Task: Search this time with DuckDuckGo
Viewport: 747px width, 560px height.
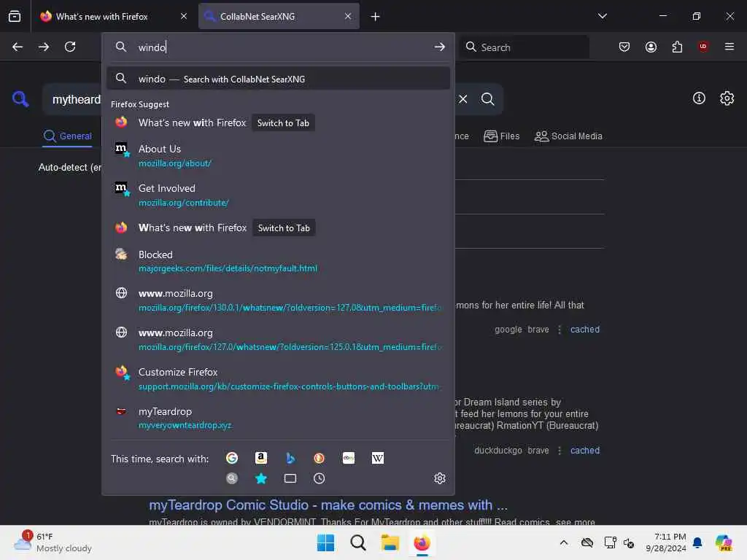Action: click(x=320, y=458)
